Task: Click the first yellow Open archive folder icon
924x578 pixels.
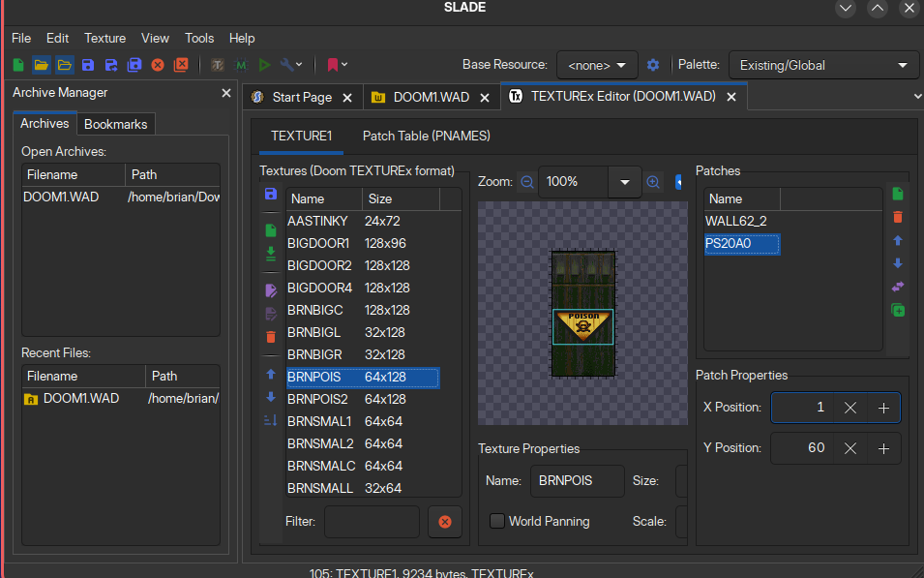Action: (x=42, y=65)
